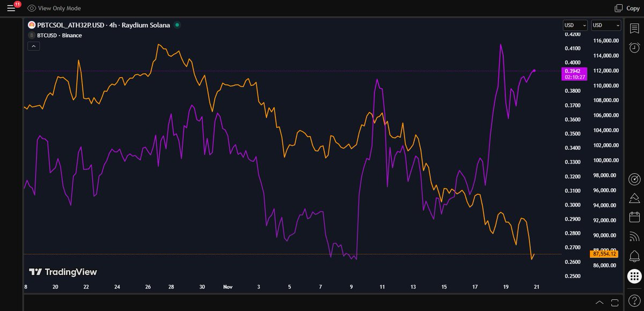The width and height of the screenshot is (644, 311).
Task: Open the Alerts alarm clock icon
Action: pyautogui.click(x=634, y=48)
